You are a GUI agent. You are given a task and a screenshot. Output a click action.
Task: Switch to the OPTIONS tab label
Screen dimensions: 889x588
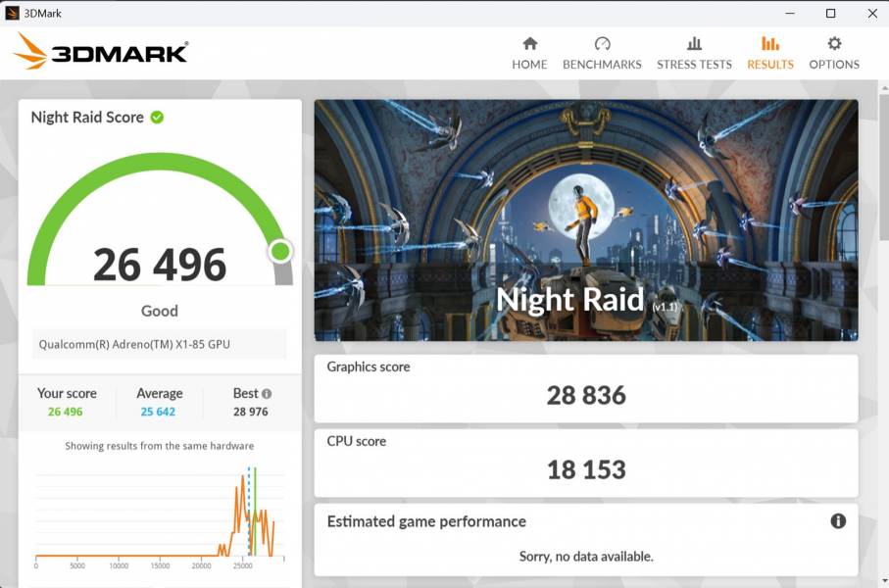tap(834, 65)
